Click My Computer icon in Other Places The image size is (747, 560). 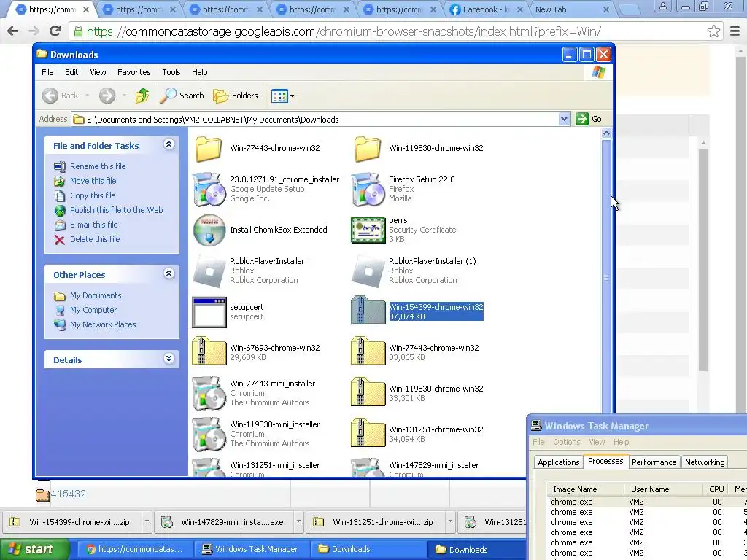point(60,311)
